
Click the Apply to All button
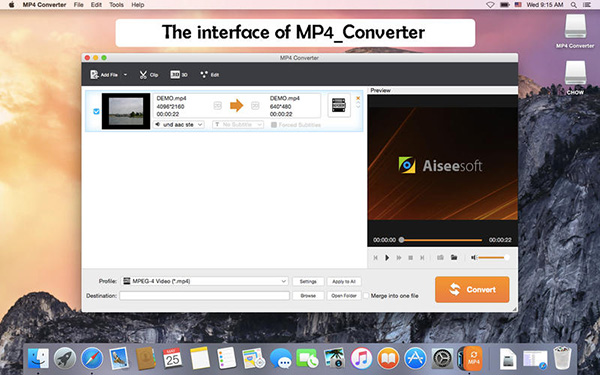tap(344, 282)
